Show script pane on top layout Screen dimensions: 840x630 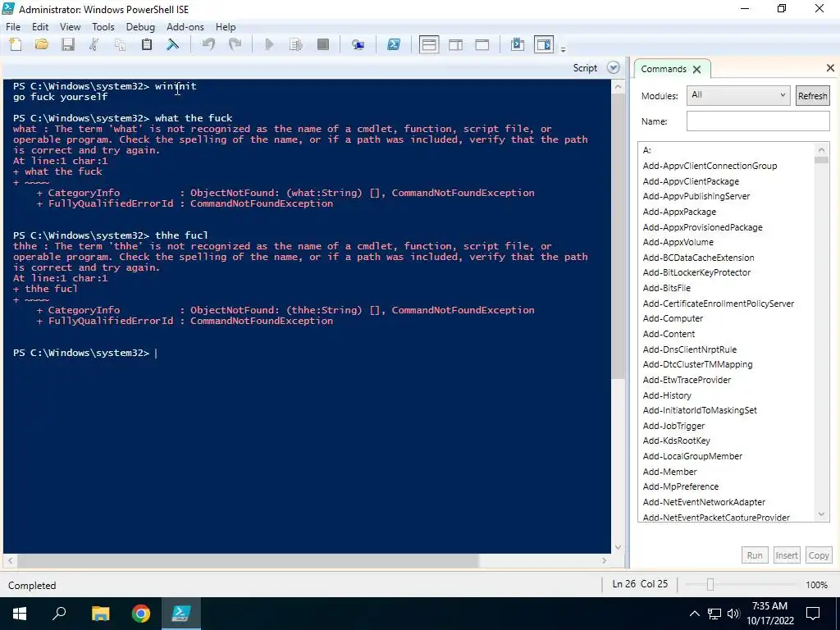(429, 44)
